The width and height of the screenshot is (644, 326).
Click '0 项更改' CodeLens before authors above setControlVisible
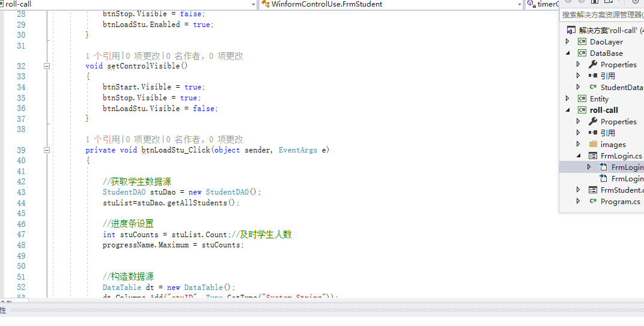(x=142, y=56)
